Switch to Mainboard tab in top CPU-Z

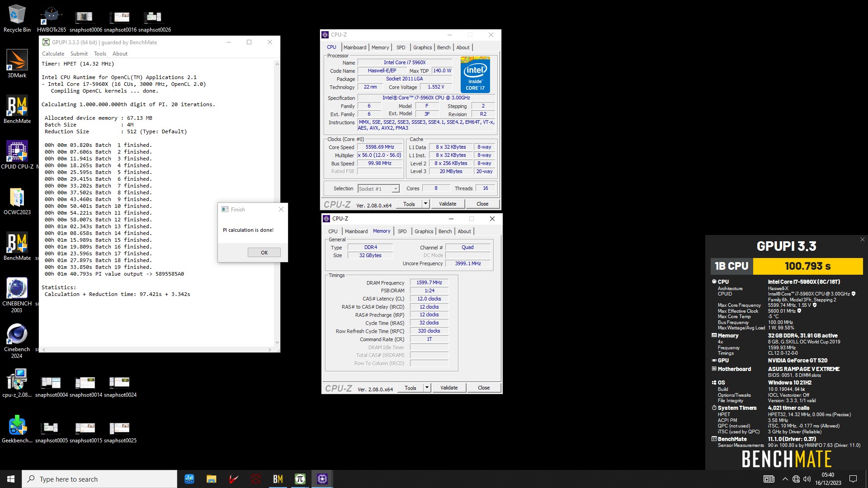(x=355, y=47)
